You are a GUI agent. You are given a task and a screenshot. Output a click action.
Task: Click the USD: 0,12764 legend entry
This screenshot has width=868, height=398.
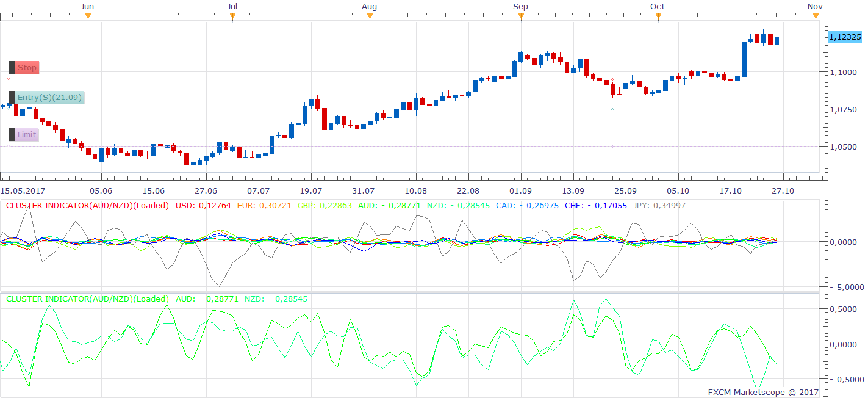203,206
